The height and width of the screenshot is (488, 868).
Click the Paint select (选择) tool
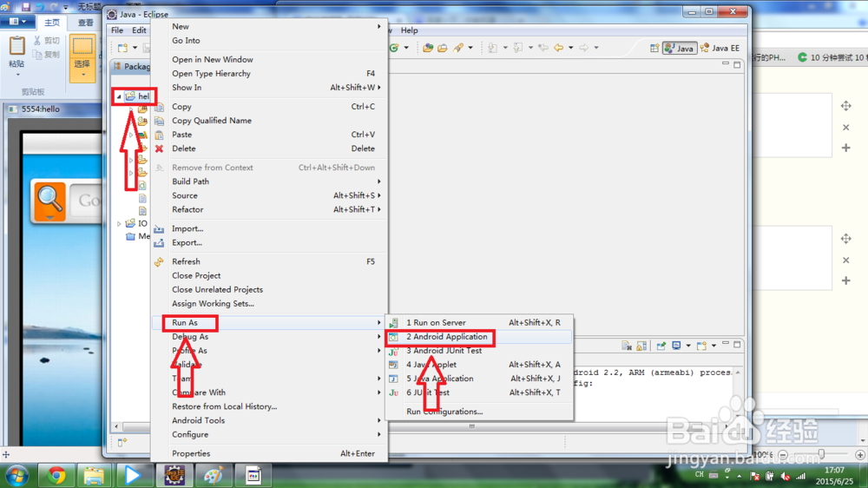point(82,57)
